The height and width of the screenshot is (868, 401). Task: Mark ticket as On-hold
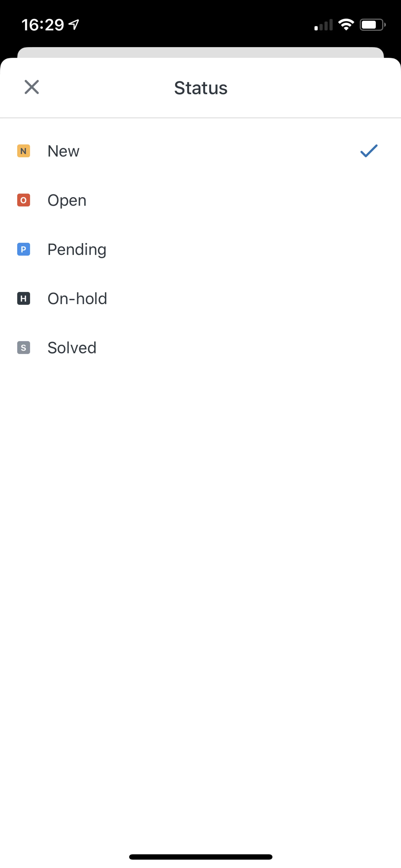(77, 299)
